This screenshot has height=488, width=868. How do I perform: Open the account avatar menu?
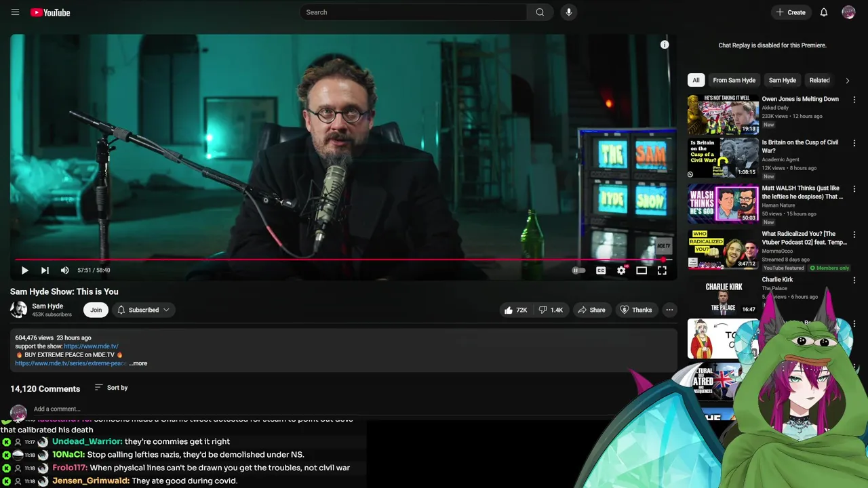click(x=848, y=12)
